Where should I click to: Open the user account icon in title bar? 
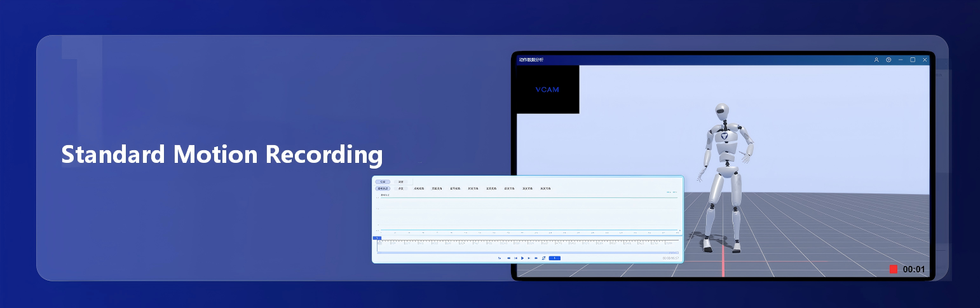click(876, 60)
